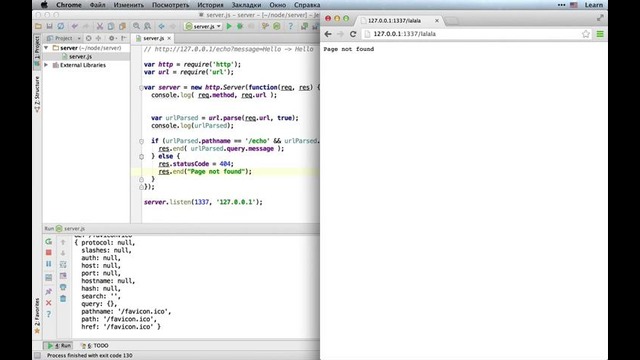Open Project panel settings via the gear icon
Image resolution: width=640 pixels, height=360 pixels.
click(x=111, y=38)
